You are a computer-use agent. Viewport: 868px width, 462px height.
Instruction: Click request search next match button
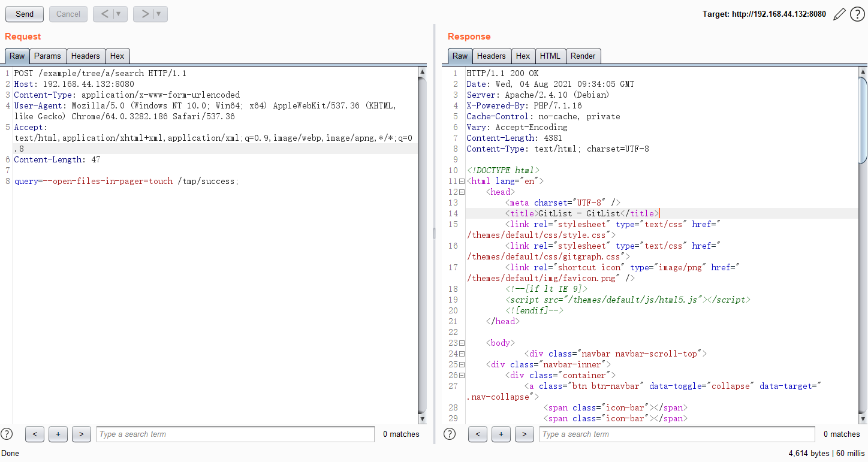point(81,434)
